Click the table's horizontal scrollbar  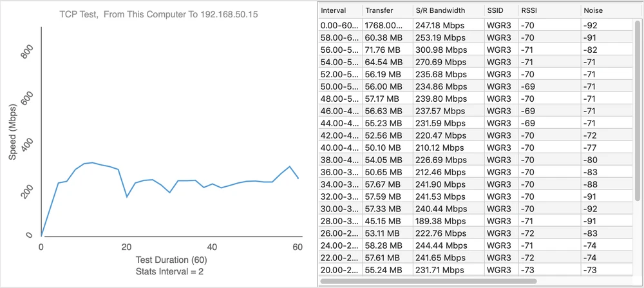tap(428, 282)
